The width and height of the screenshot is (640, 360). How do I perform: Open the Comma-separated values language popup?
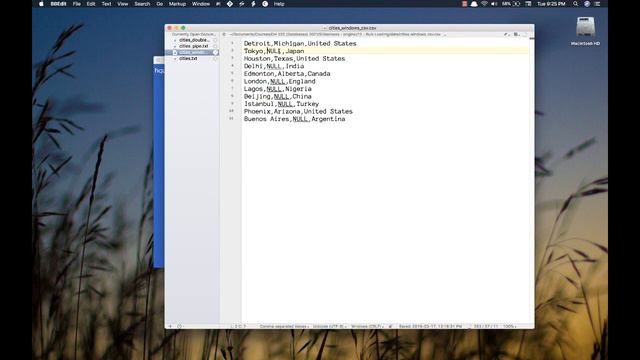tap(284, 326)
